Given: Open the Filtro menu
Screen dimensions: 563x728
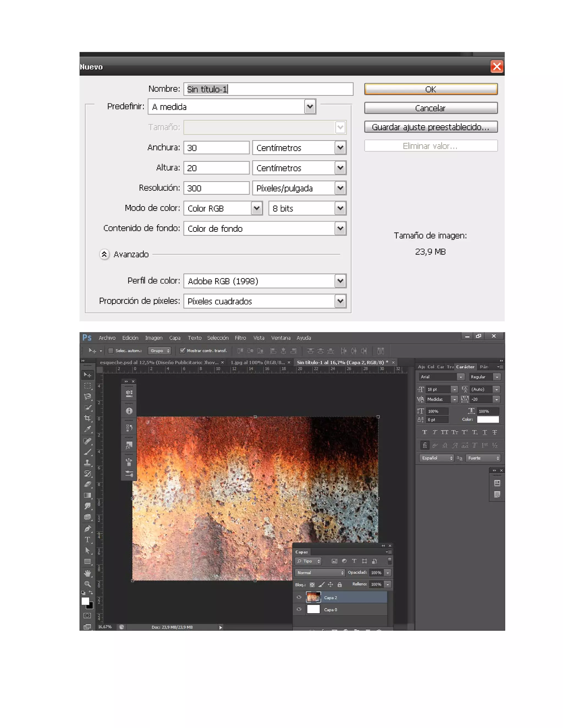Looking at the screenshot, I should 240,338.
